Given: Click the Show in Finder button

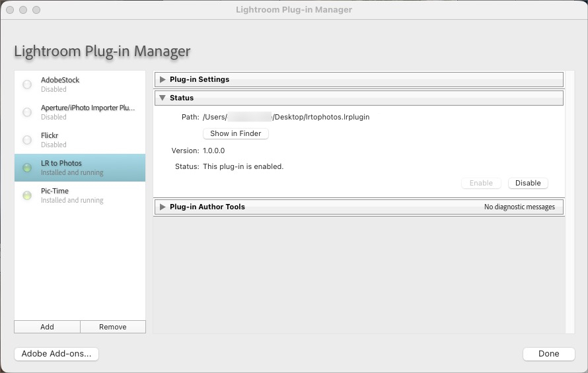Looking at the screenshot, I should [235, 133].
